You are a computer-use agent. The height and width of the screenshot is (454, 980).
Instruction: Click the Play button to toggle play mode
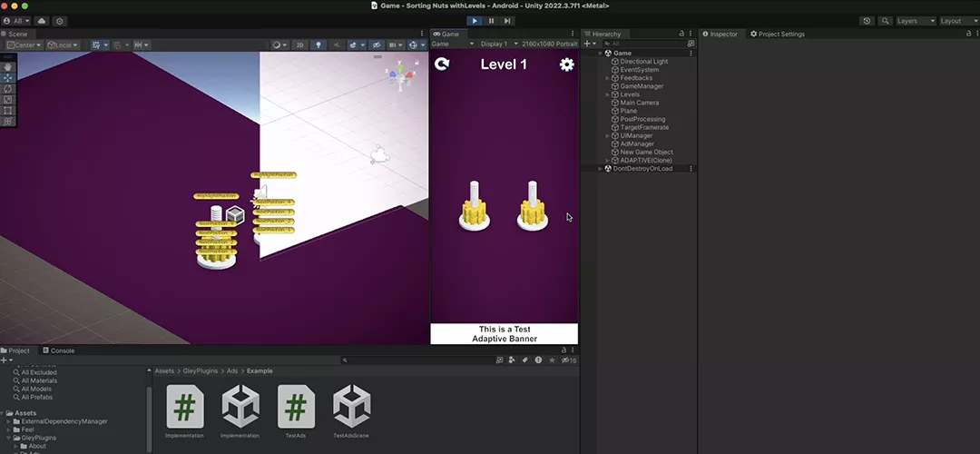475,21
